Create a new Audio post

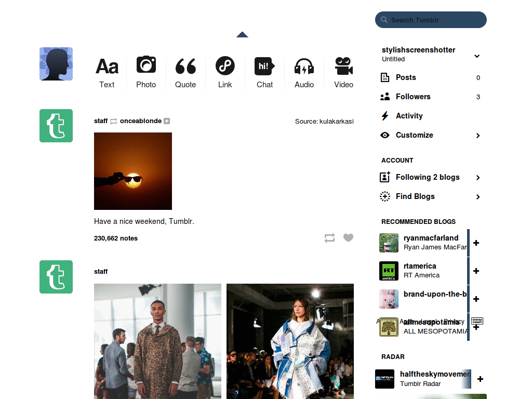click(304, 73)
